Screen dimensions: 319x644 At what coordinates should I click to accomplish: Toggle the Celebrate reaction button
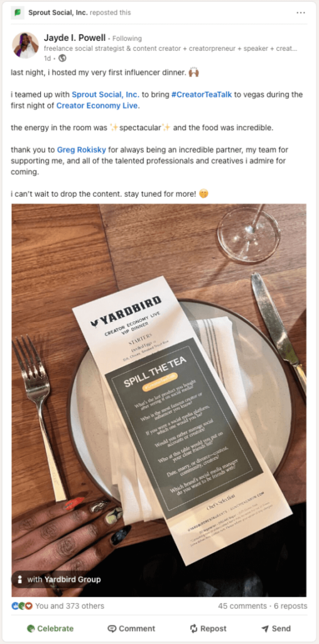(x=50, y=628)
